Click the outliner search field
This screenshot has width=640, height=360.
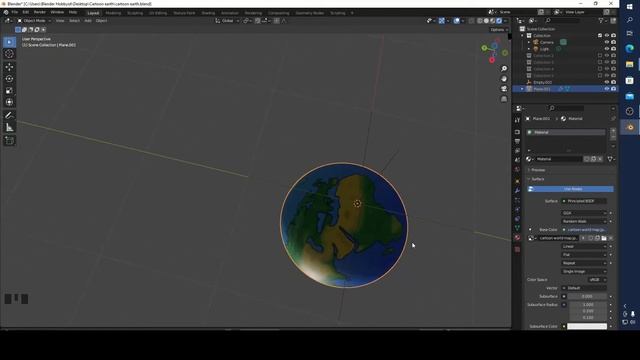(562, 20)
